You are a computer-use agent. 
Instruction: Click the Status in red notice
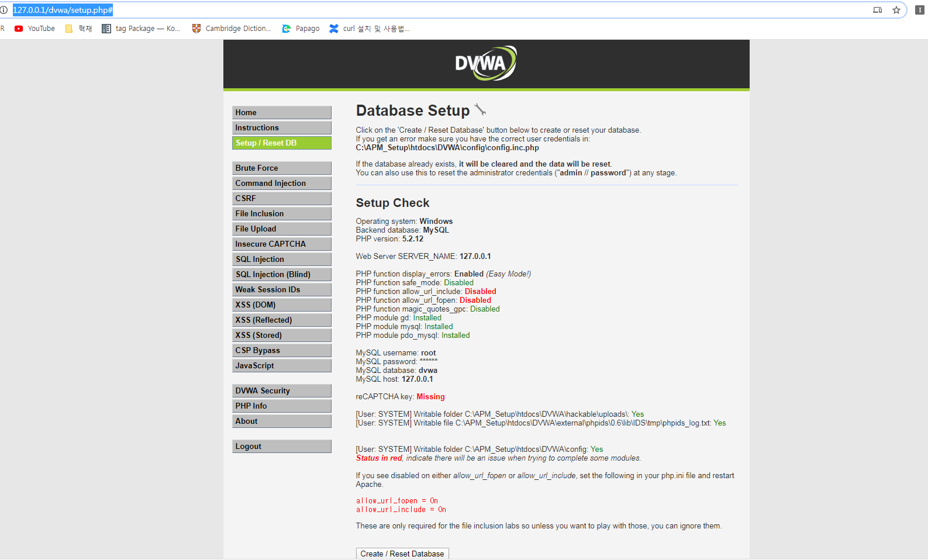coord(379,458)
